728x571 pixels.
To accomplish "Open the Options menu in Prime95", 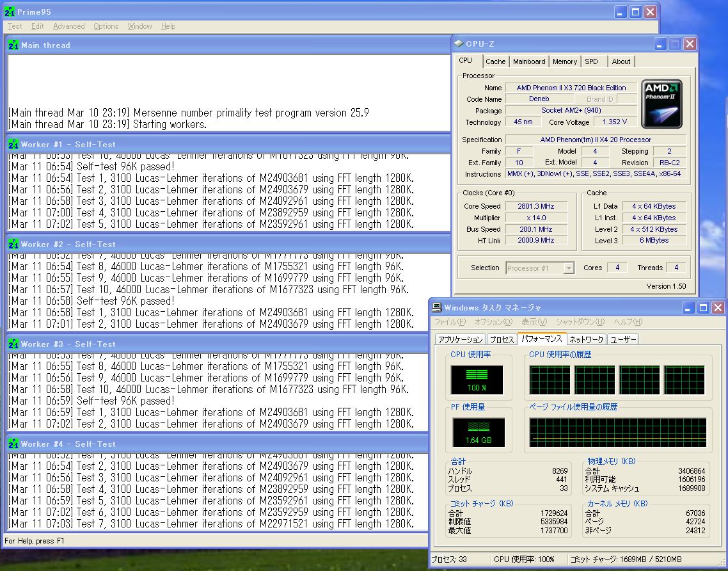I will [106, 26].
